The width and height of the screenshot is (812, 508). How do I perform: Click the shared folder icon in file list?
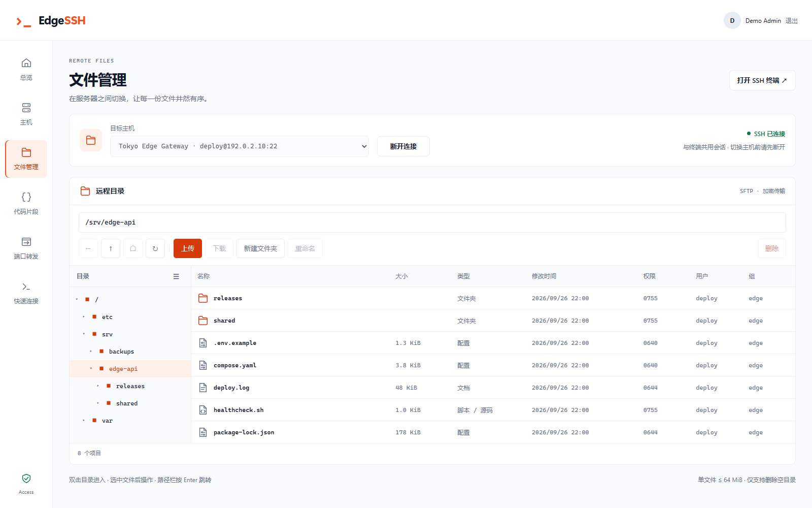(203, 321)
